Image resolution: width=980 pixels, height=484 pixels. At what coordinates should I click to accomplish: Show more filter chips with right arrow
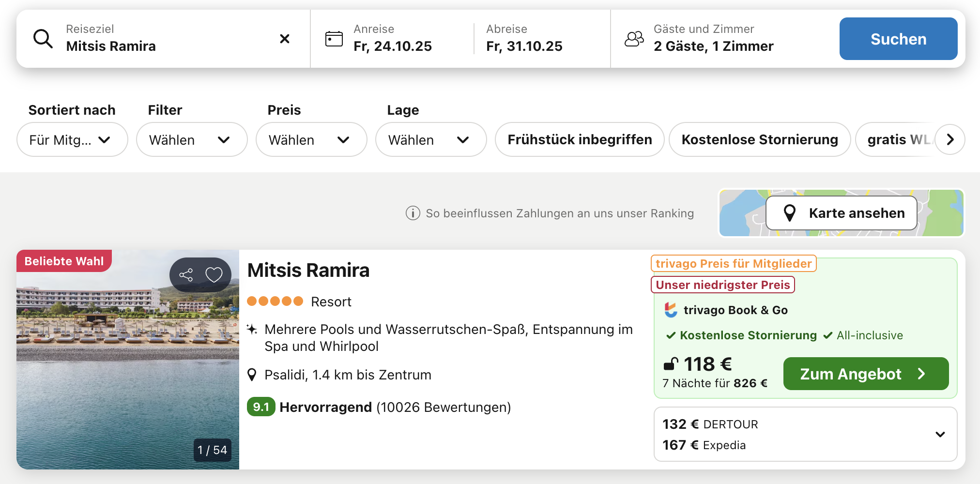point(950,139)
